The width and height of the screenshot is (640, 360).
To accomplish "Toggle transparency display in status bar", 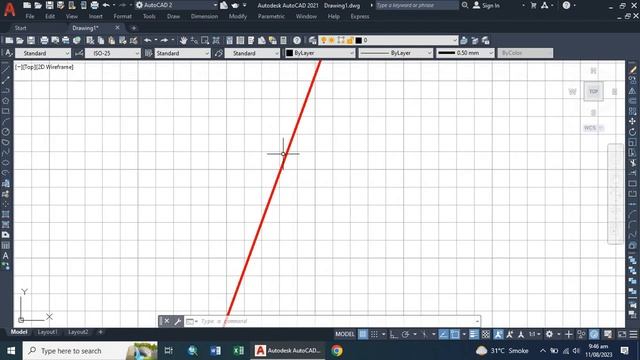I will (x=486, y=334).
